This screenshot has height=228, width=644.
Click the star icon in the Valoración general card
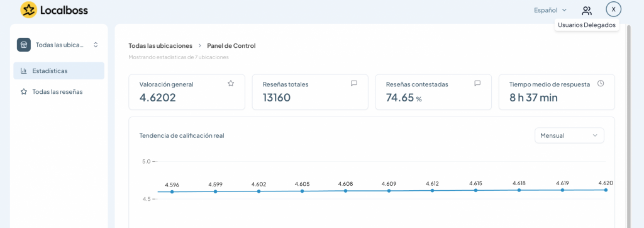click(231, 84)
